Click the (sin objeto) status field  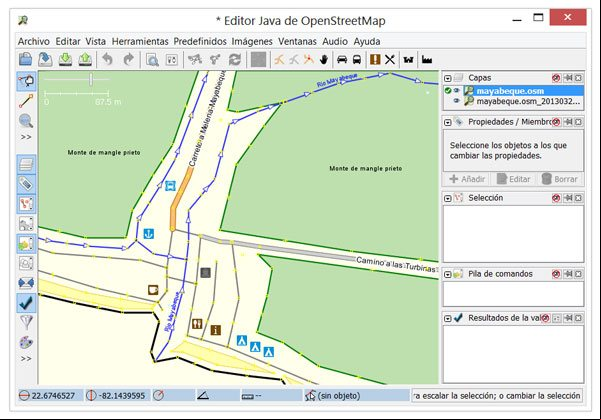[356, 395]
